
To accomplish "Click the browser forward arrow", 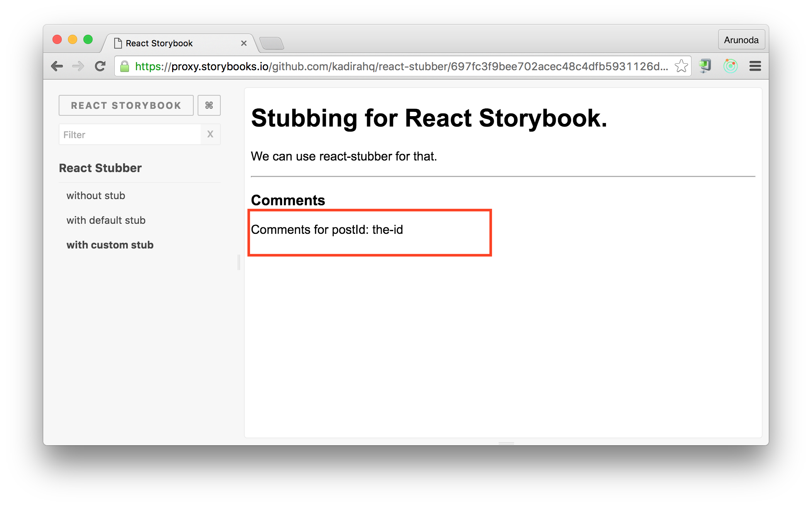I will pos(78,66).
